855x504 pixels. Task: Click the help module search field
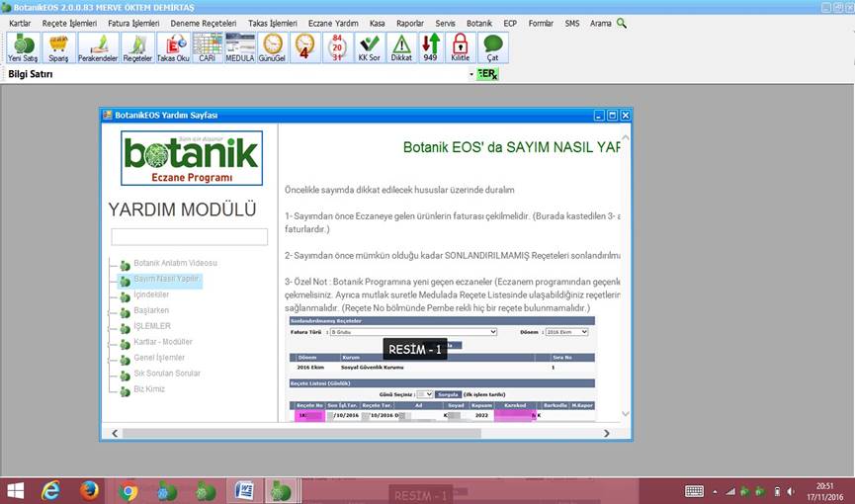(189, 237)
